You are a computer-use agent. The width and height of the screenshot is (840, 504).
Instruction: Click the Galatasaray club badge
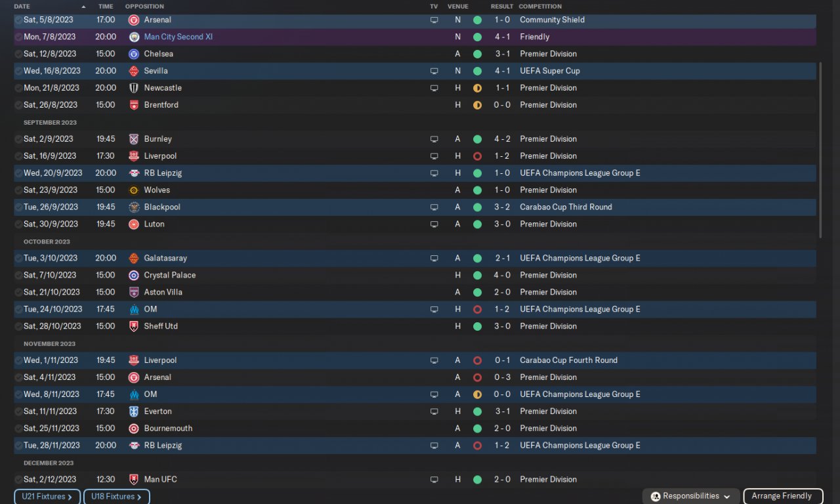pos(134,259)
